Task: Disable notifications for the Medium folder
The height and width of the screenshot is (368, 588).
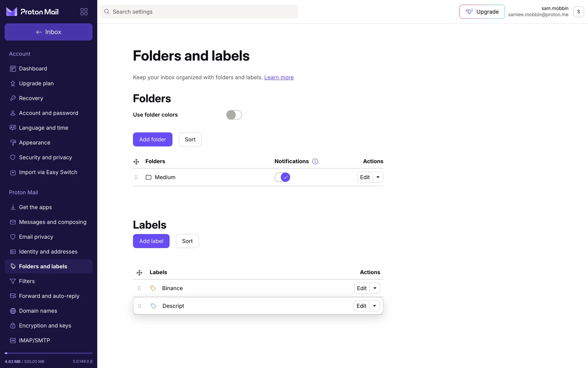Action: 282,177
